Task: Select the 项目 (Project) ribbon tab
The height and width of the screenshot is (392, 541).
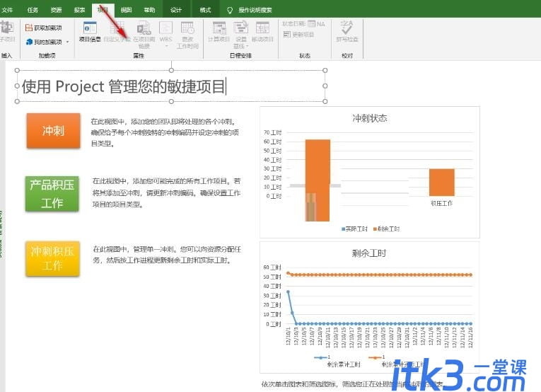Action: tap(103, 10)
